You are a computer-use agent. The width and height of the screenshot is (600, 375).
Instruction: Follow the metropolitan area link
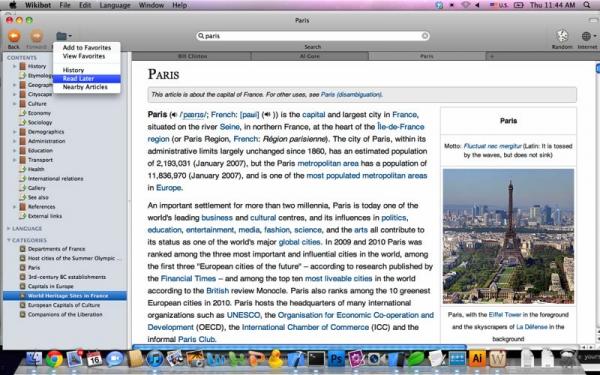pyautogui.click(x=328, y=163)
